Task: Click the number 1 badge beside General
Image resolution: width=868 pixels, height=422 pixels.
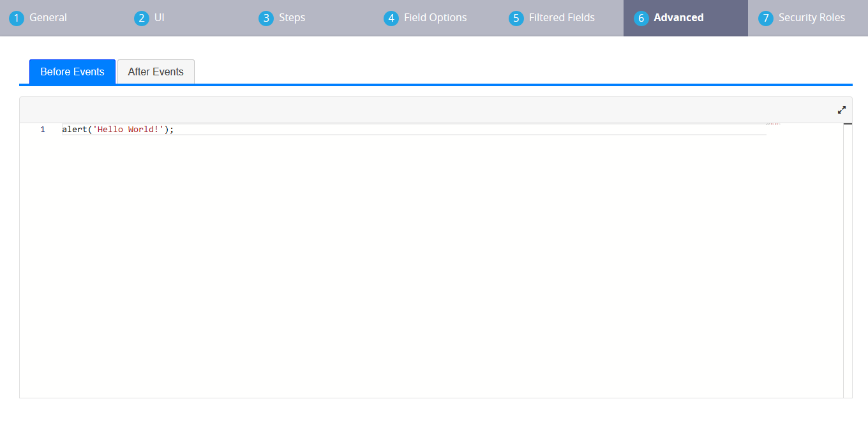Action: pos(17,19)
